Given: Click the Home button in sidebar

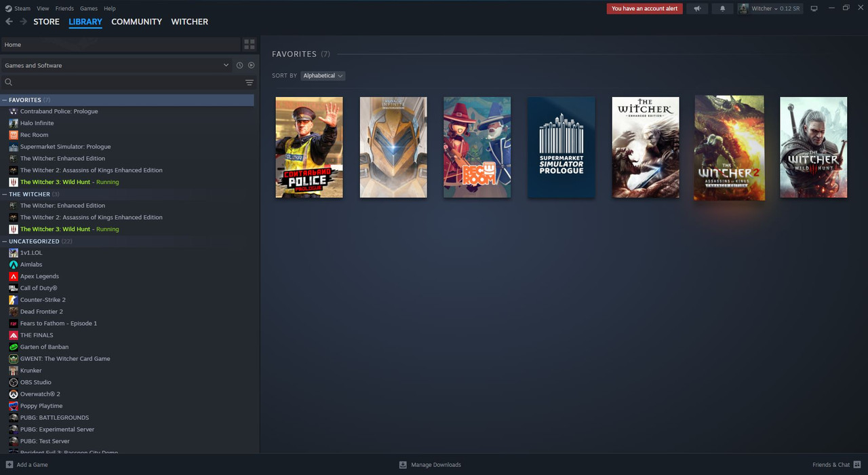Looking at the screenshot, I should coord(121,44).
